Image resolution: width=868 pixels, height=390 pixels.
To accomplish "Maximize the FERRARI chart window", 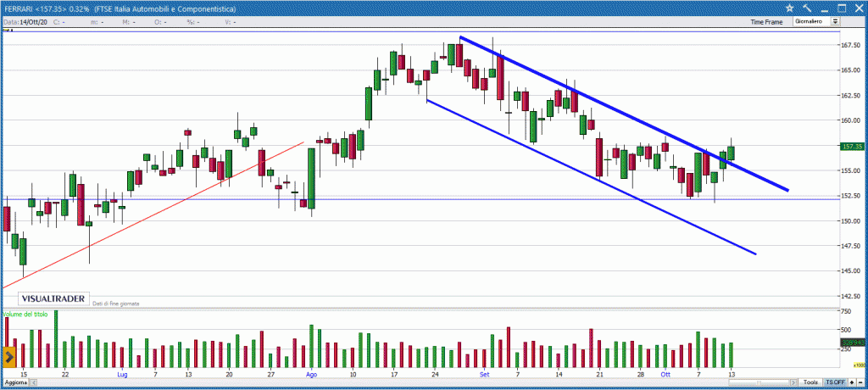I will coord(842,8).
